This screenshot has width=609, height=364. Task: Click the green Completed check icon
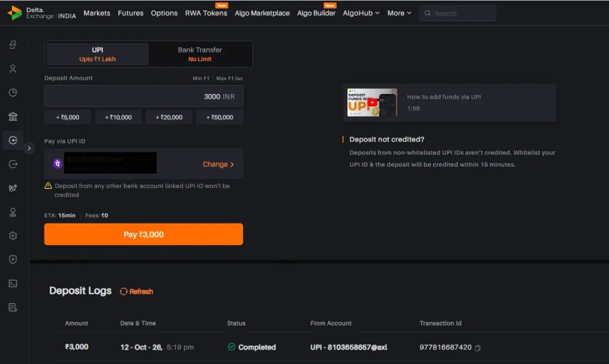click(231, 347)
